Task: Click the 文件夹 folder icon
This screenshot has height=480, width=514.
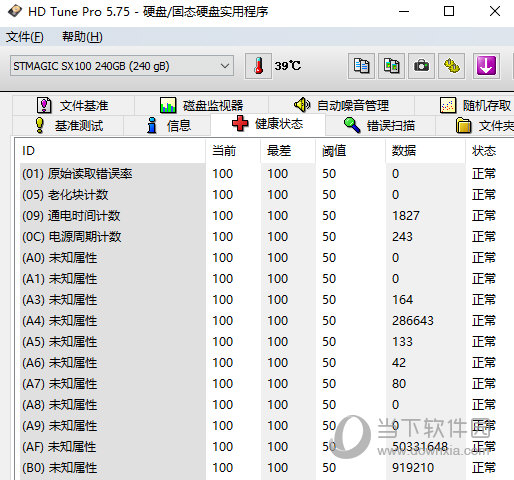Action: pos(463,125)
